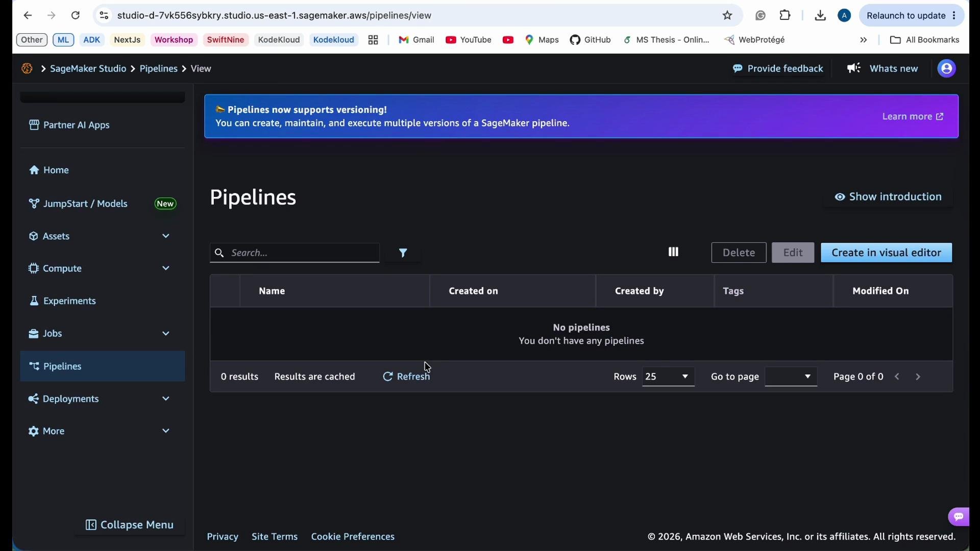The image size is (980, 551).
Task: Click SageMaker Studio breadcrumb
Action: [x=88, y=68]
